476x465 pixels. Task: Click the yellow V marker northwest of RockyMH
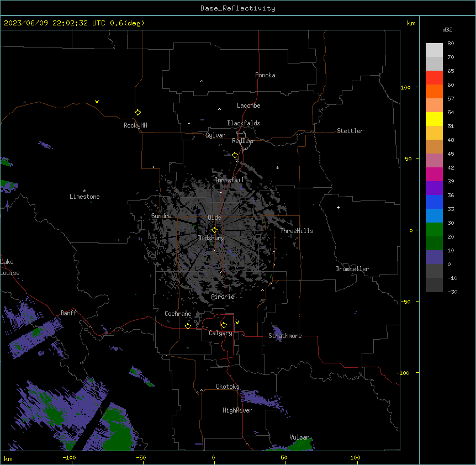97,102
